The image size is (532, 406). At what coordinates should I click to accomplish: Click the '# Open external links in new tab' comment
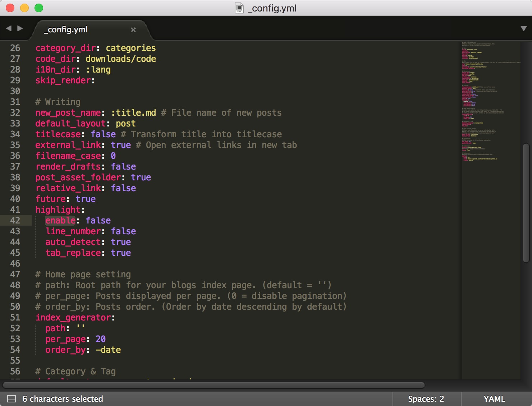(216, 145)
